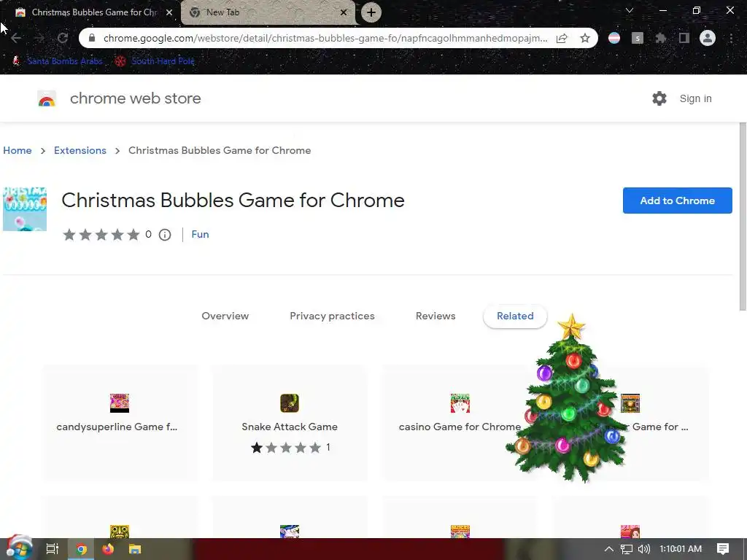Open the gray S extension icon
Screen dimensions: 747x560
click(x=638, y=38)
